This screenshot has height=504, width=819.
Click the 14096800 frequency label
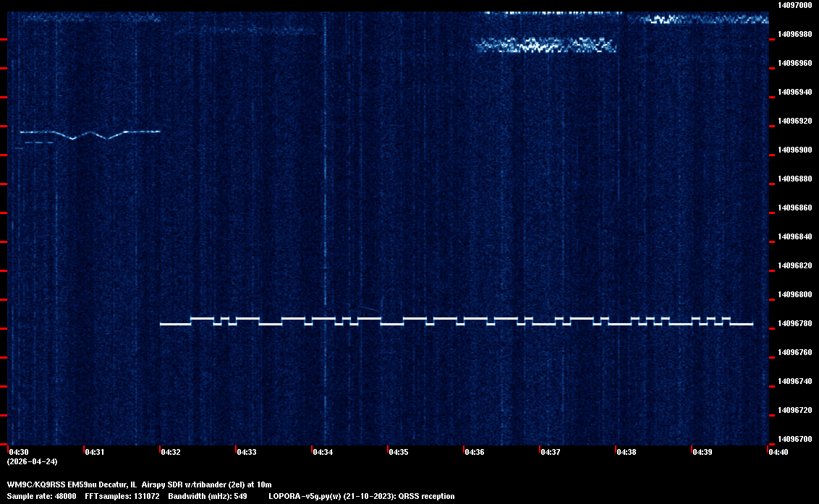[794, 294]
